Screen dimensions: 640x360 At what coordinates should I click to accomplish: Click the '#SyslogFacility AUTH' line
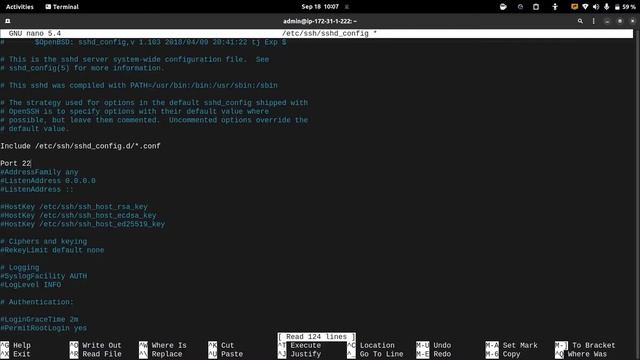44,276
